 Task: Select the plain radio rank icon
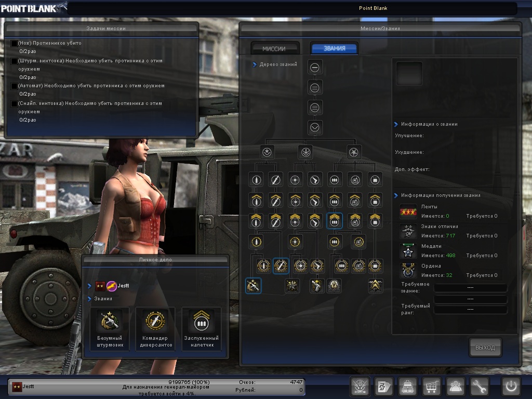(x=355, y=180)
